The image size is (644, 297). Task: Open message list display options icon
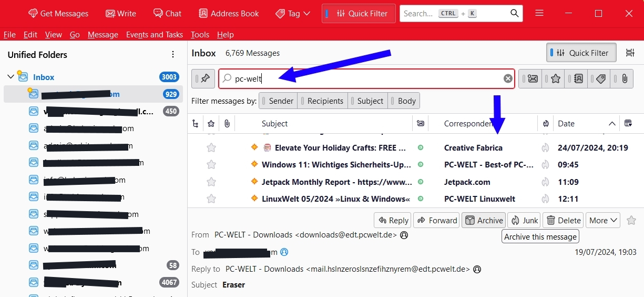point(630,53)
